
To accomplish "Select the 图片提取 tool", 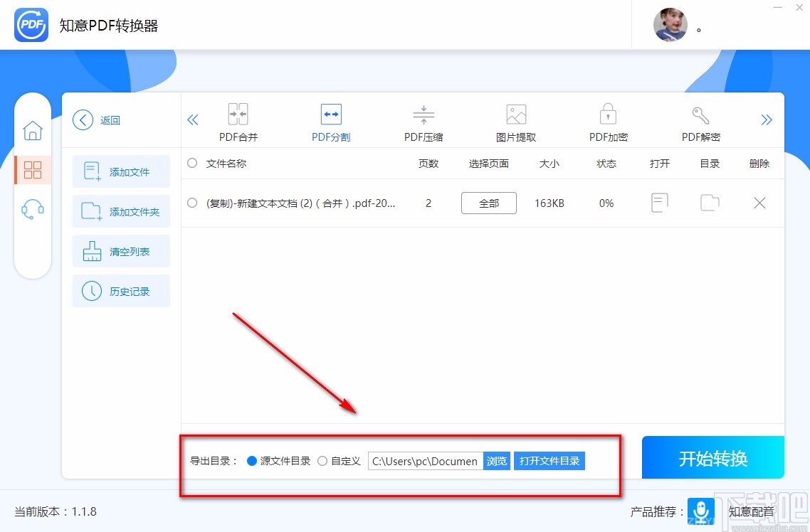I will pyautogui.click(x=515, y=121).
